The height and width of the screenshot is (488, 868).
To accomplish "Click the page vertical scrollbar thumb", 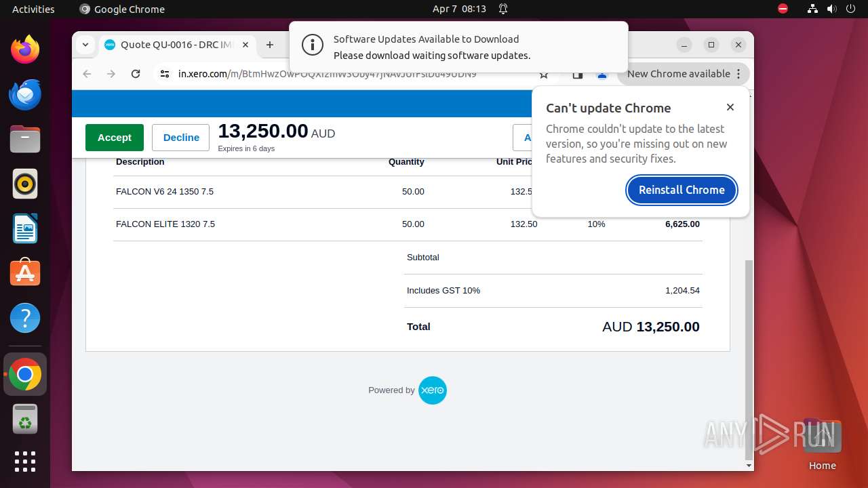I will point(749,359).
